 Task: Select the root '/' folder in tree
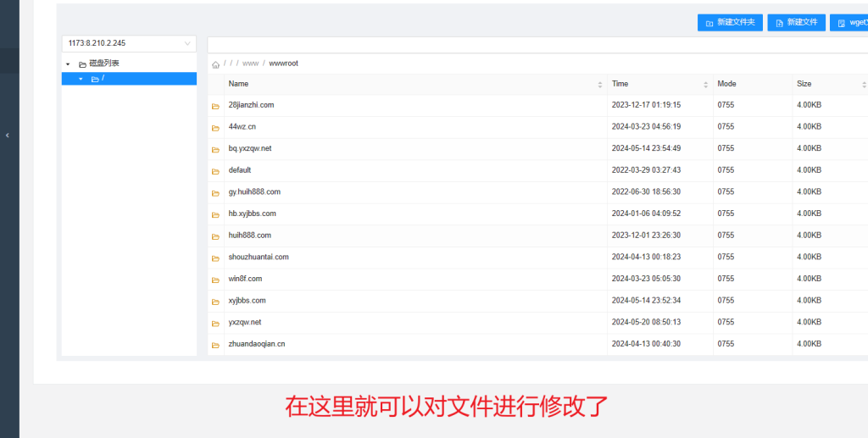(x=103, y=79)
